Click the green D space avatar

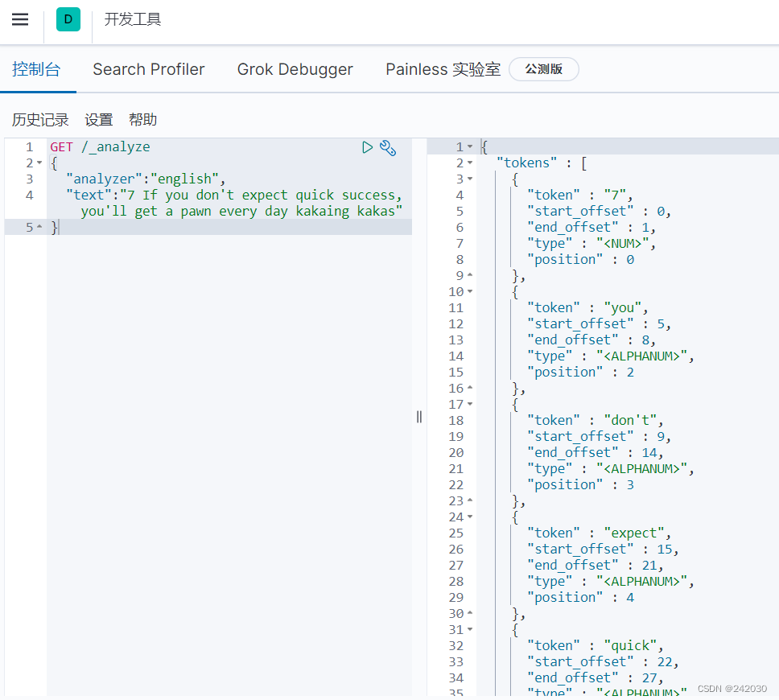click(x=68, y=19)
